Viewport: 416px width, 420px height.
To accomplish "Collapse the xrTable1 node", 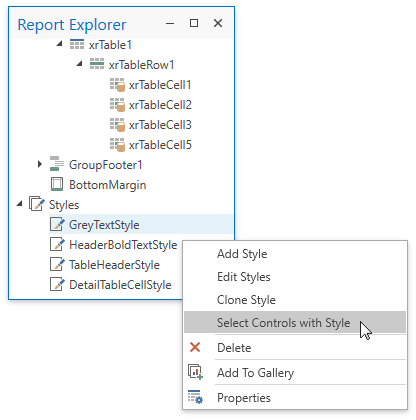I will click(59, 44).
